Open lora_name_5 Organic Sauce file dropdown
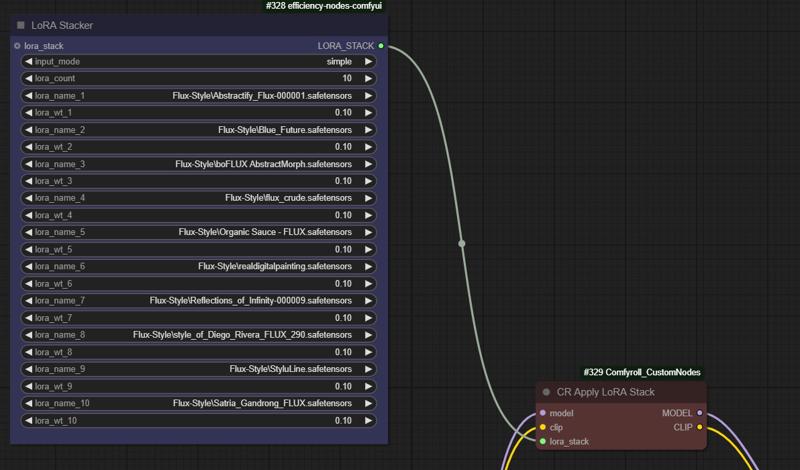Image resolution: width=800 pixels, height=470 pixels. [198, 232]
